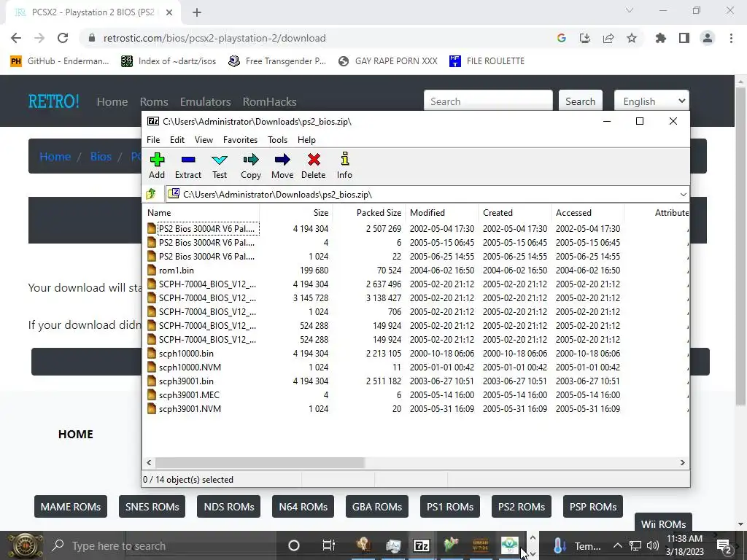Click the SNES ROMs button
This screenshot has width=747, height=560.
[x=152, y=507]
